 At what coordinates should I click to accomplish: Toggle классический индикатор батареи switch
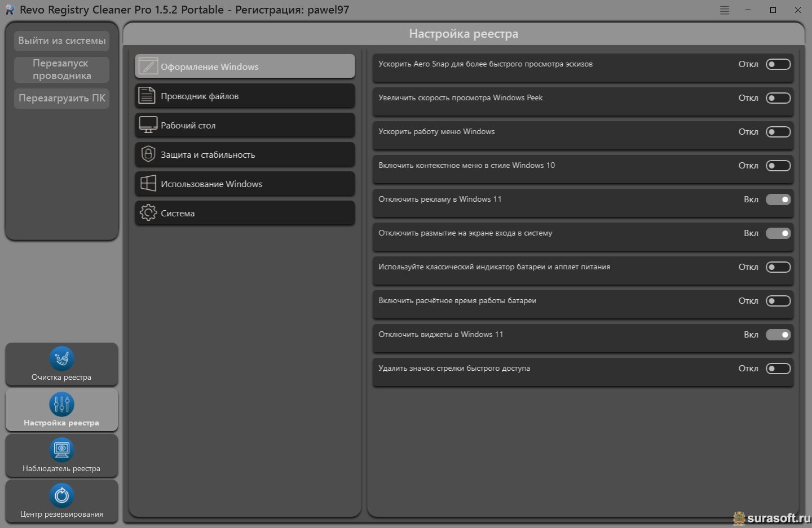coord(778,267)
